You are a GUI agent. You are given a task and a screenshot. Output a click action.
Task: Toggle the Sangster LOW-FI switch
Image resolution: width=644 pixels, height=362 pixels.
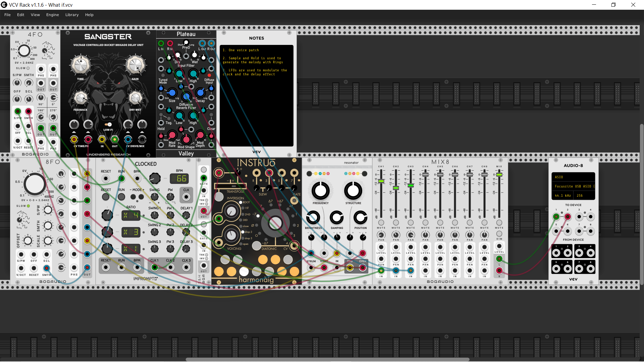coord(108,124)
